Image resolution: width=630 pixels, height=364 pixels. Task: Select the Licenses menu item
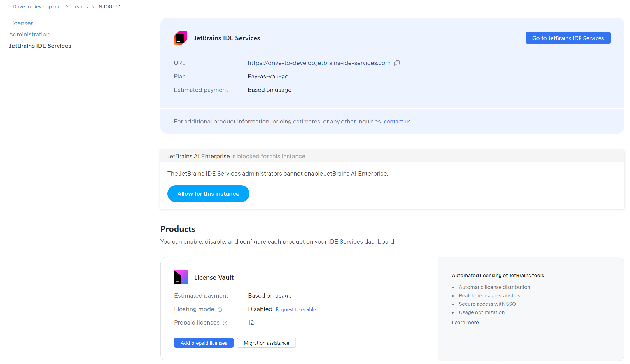(21, 22)
